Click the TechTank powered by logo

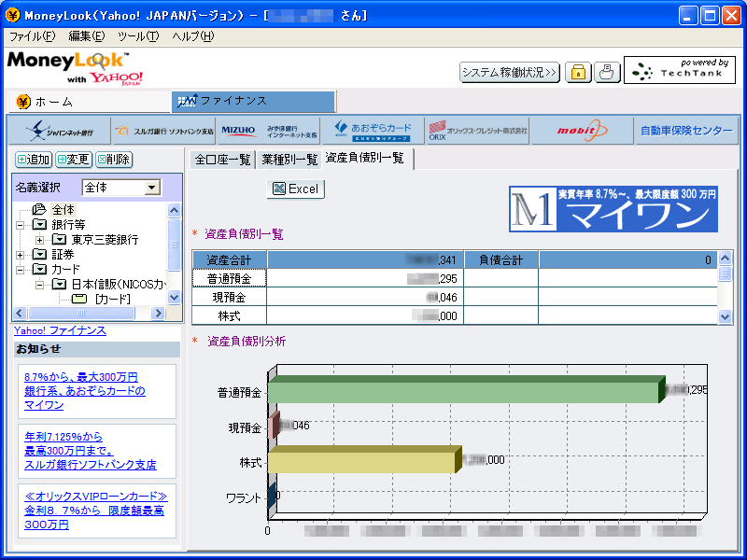(680, 70)
